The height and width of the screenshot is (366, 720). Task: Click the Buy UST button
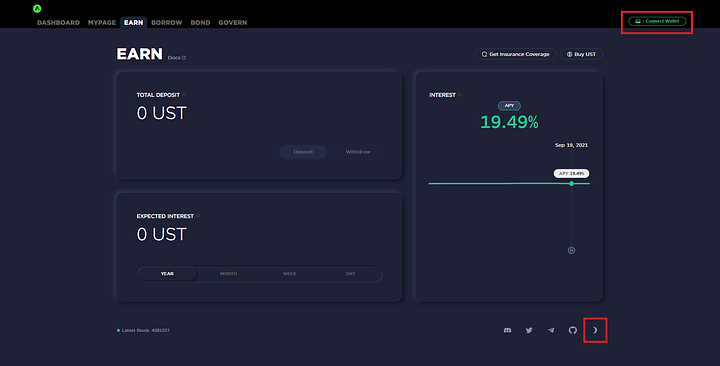click(581, 54)
